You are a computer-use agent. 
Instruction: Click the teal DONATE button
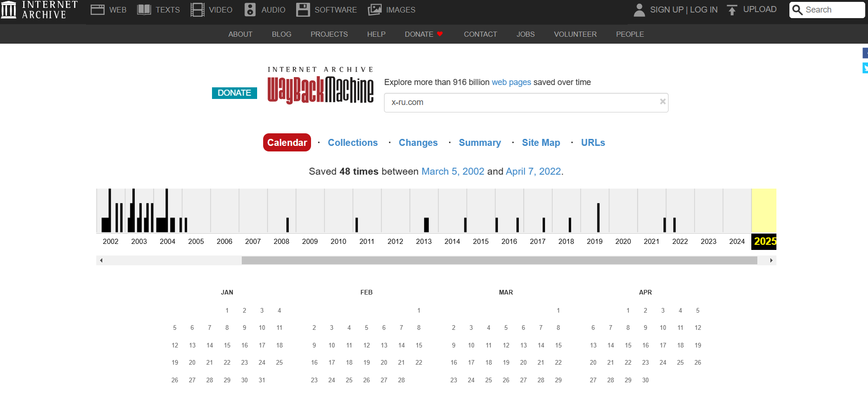pos(234,93)
